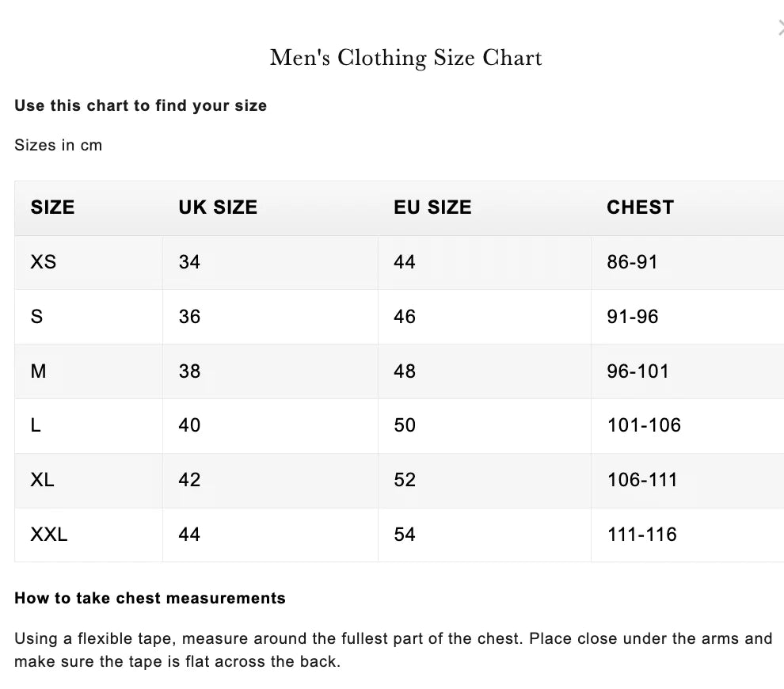Select the CHEST column header
The image size is (784, 689).
pyautogui.click(x=640, y=207)
